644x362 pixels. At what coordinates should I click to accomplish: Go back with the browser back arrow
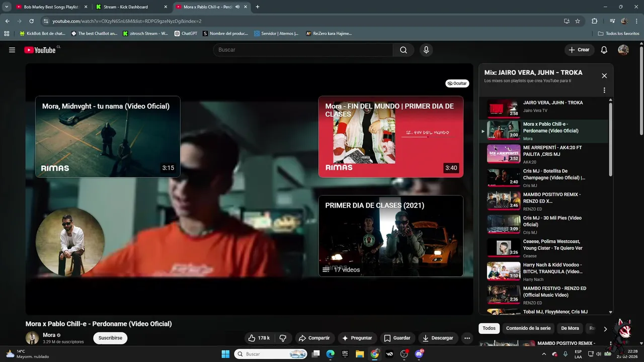(7, 21)
